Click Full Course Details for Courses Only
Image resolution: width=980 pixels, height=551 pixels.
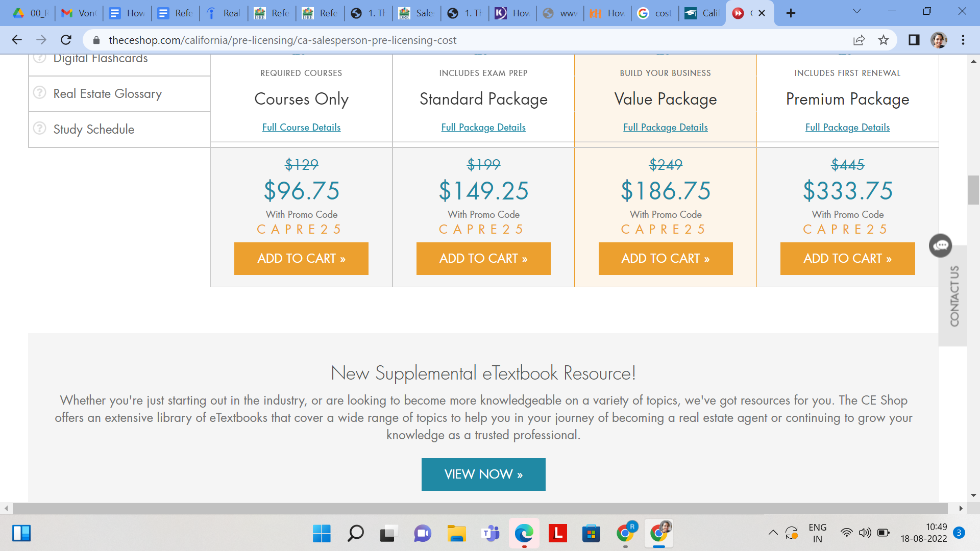[x=301, y=127]
